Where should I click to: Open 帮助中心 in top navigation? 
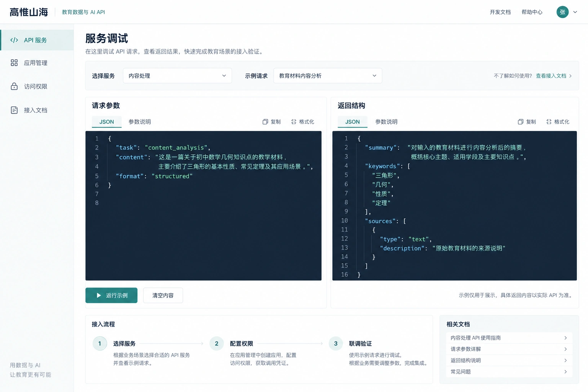[532, 12]
